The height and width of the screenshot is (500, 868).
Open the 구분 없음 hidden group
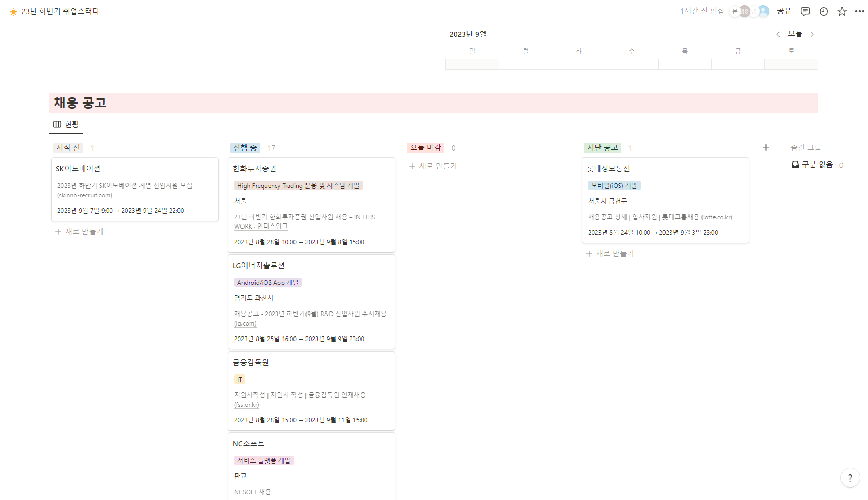coord(817,165)
